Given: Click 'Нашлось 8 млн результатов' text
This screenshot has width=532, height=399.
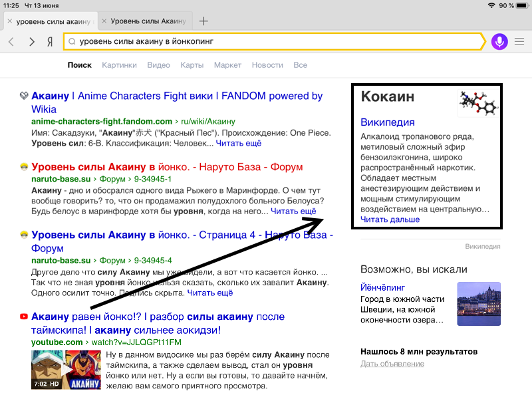Looking at the screenshot, I should coord(419,352).
